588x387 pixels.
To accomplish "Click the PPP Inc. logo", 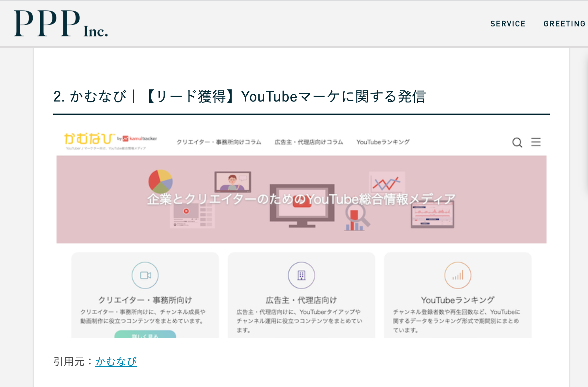I will coord(61,23).
